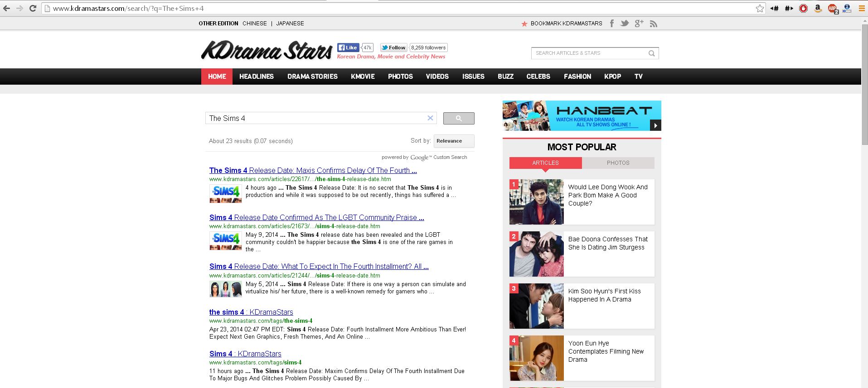Click the Lee Dong Wook article thumbnail

pos(537,202)
